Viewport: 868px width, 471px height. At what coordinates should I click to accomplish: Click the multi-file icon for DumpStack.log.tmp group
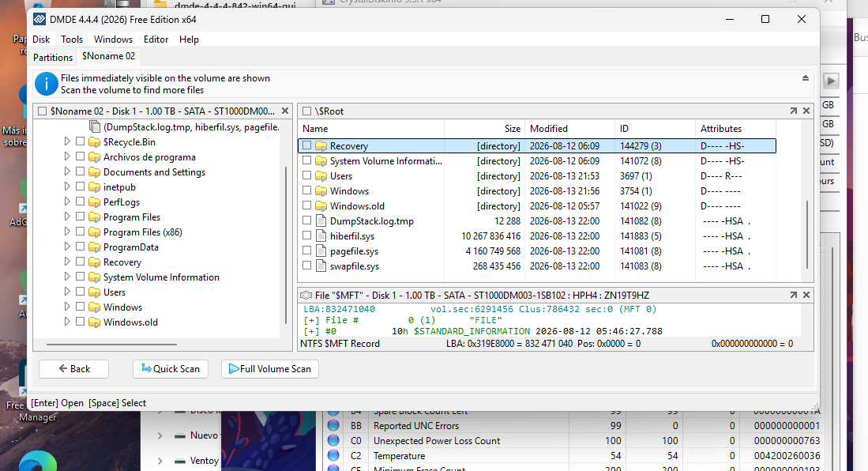[95, 127]
